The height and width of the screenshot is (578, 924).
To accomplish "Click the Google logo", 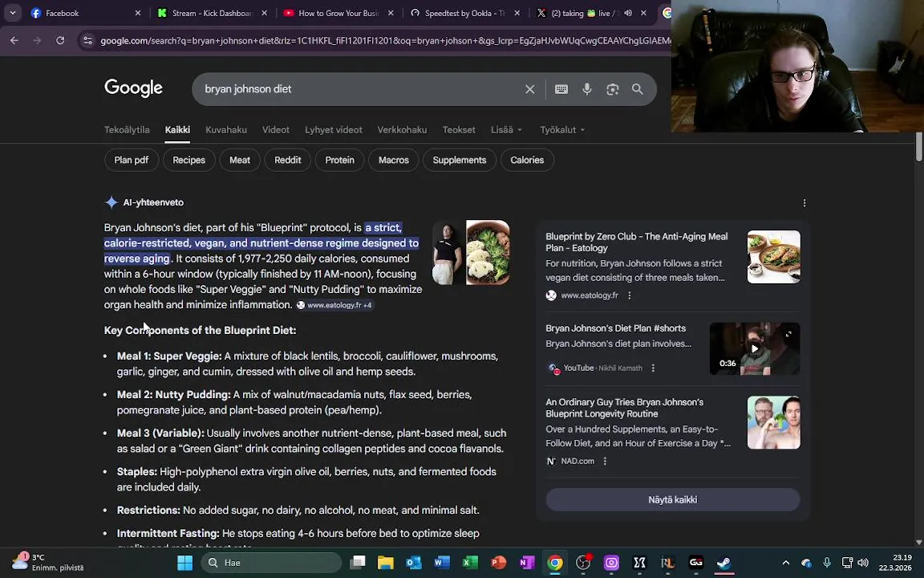I will [x=133, y=88].
